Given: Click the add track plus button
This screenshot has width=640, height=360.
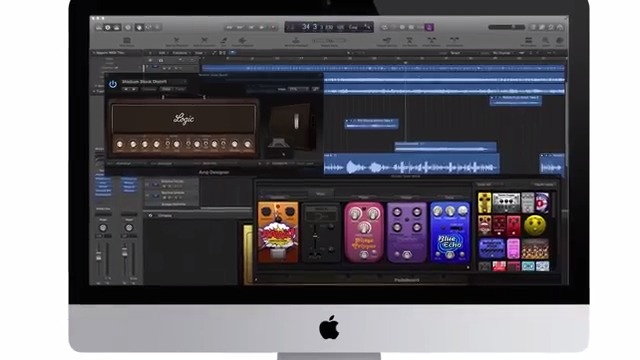Looking at the screenshot, I should point(151,60).
